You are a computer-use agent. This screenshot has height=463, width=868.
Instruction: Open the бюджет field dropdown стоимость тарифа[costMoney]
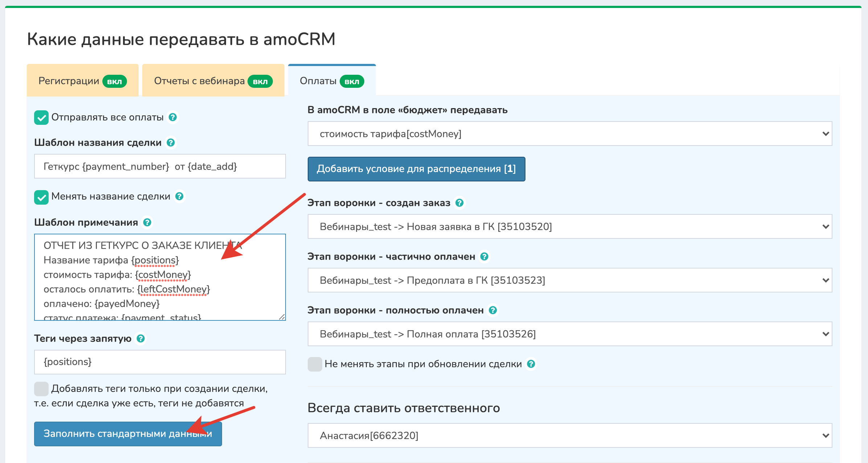[x=570, y=134]
